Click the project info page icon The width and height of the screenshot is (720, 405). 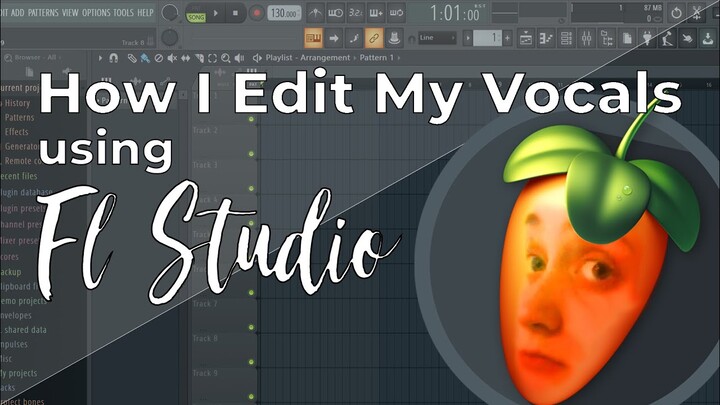pyautogui.click(x=627, y=39)
